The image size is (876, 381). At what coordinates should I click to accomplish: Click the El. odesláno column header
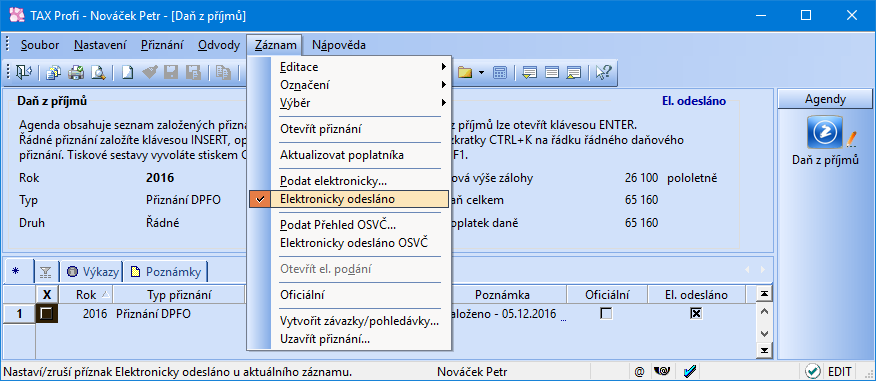696,294
